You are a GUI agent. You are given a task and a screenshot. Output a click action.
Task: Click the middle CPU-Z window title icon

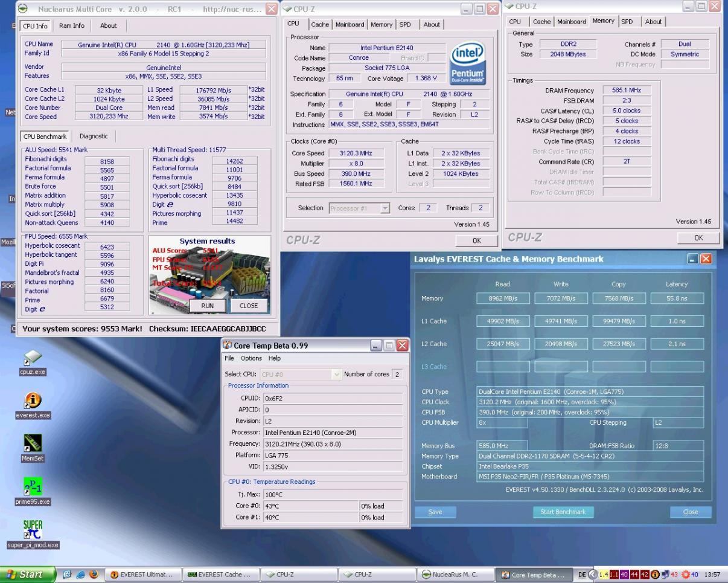click(x=288, y=9)
